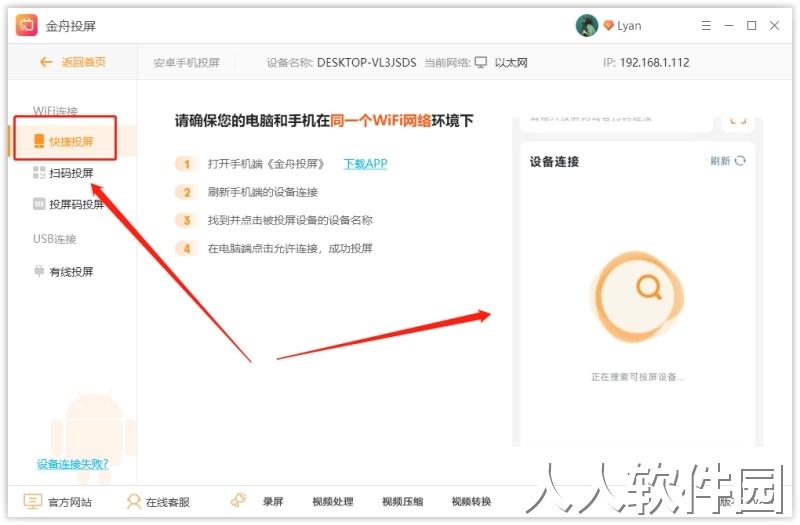Open the Lyan user avatar
This screenshot has height=525, width=800.
[x=587, y=26]
